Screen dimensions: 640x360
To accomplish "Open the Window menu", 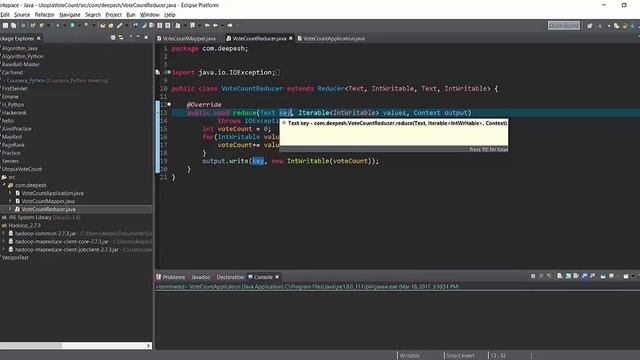I will (x=149, y=15).
